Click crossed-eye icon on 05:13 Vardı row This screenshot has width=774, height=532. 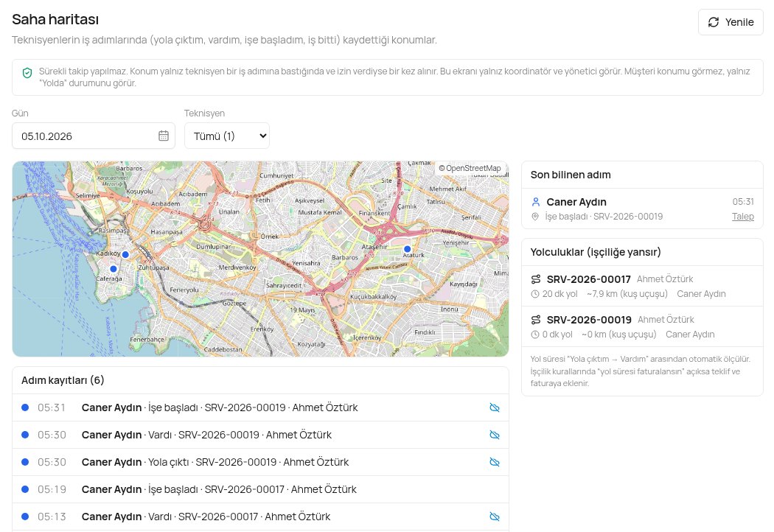(x=494, y=517)
